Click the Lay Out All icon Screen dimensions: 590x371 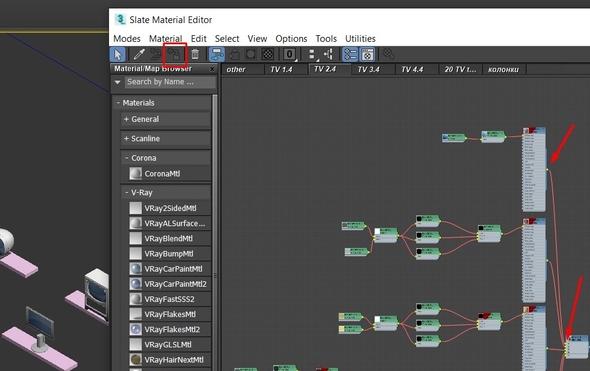(312, 55)
